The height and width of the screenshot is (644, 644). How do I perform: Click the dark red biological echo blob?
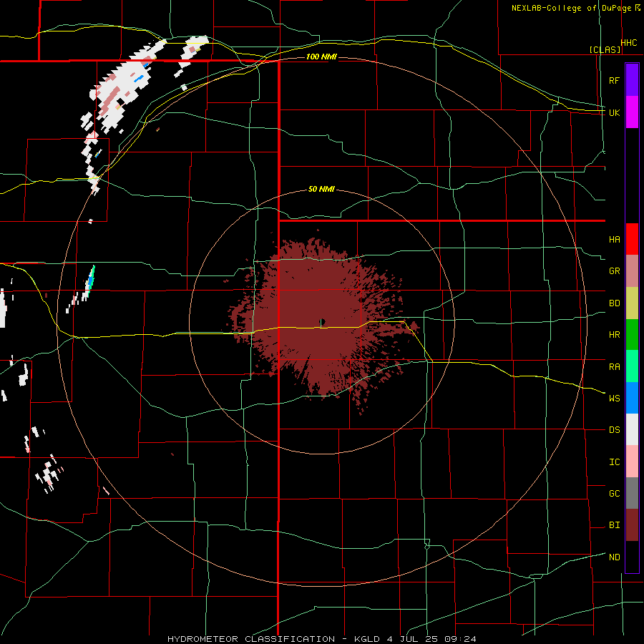pos(321,321)
